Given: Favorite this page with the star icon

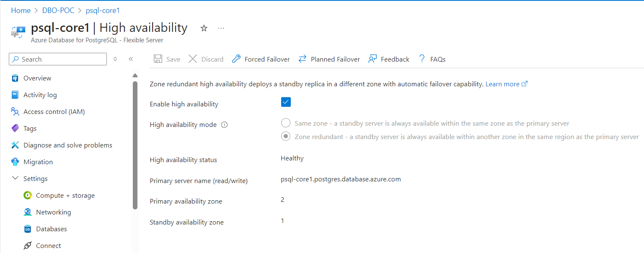Looking at the screenshot, I should [204, 28].
